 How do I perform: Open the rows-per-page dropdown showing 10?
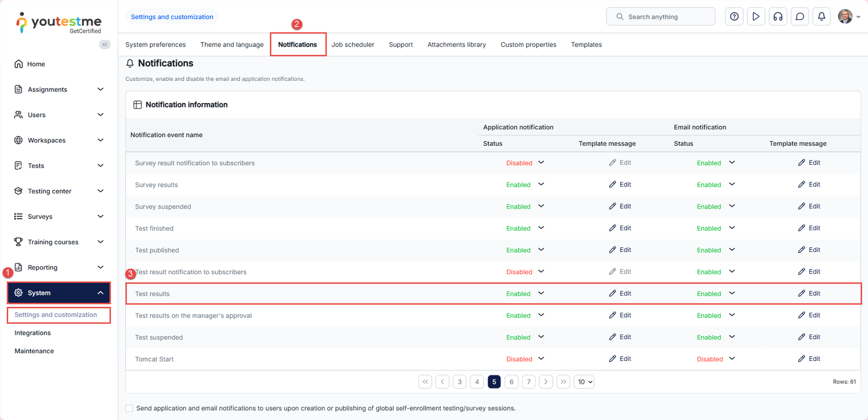click(584, 382)
